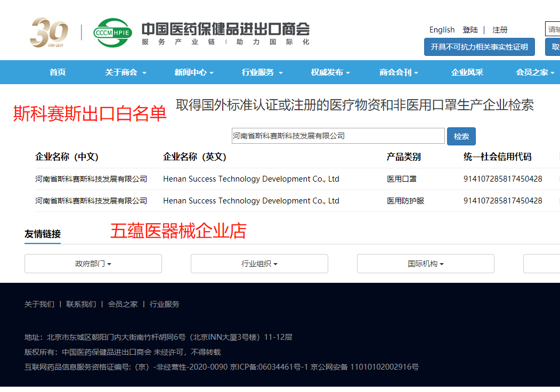Click the company name search field
Image resolution: width=560 pixels, height=392 pixels.
pos(338,136)
